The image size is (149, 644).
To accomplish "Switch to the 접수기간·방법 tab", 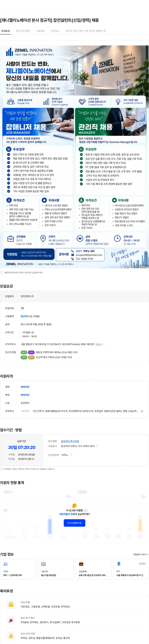I will click(23, 31).
